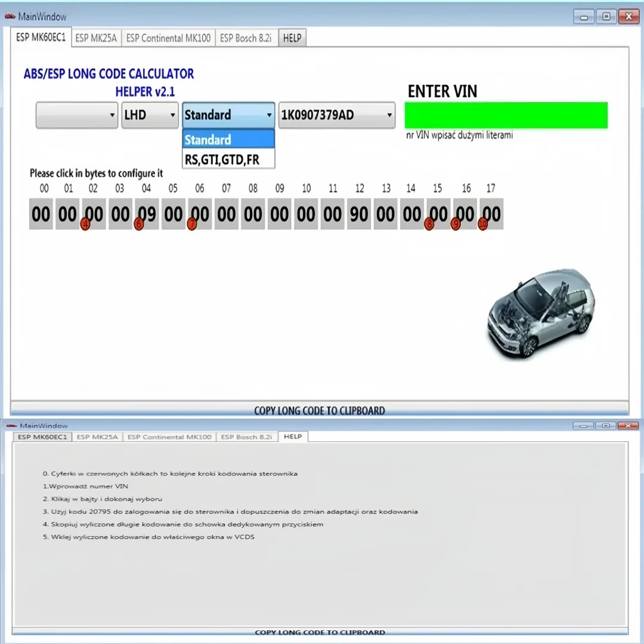Open the ESP MK25A tab in top window

[96, 38]
